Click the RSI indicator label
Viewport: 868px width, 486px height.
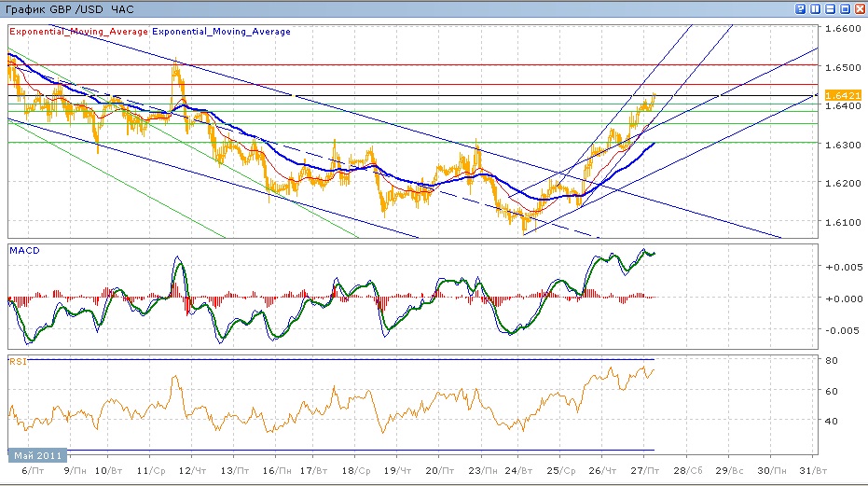18,361
